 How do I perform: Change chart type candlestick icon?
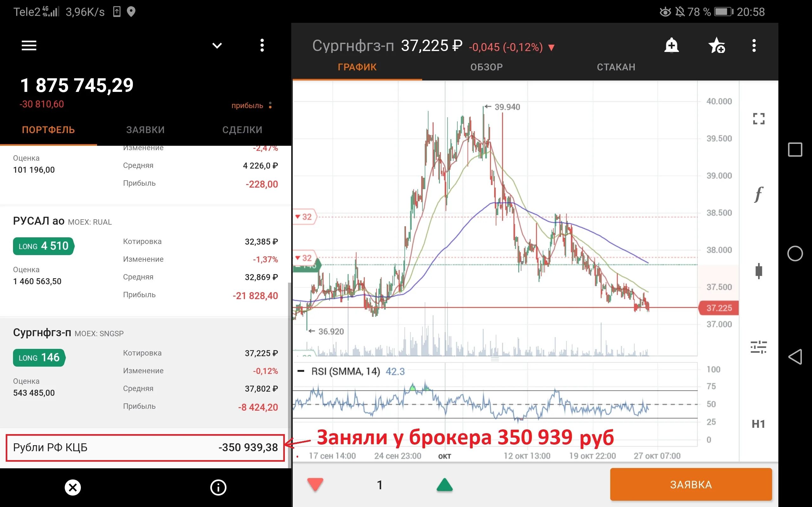point(759,271)
